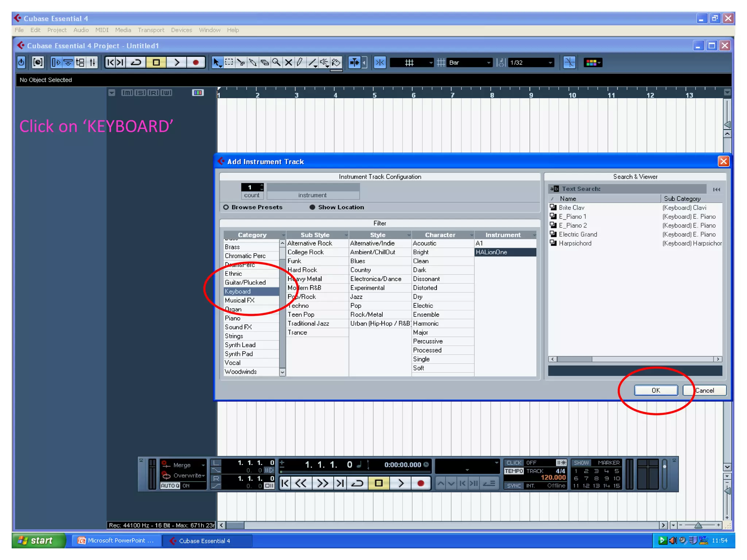The image size is (747, 560).
Task: Open the Sub Style column dropdown arrow
Action: [346, 235]
